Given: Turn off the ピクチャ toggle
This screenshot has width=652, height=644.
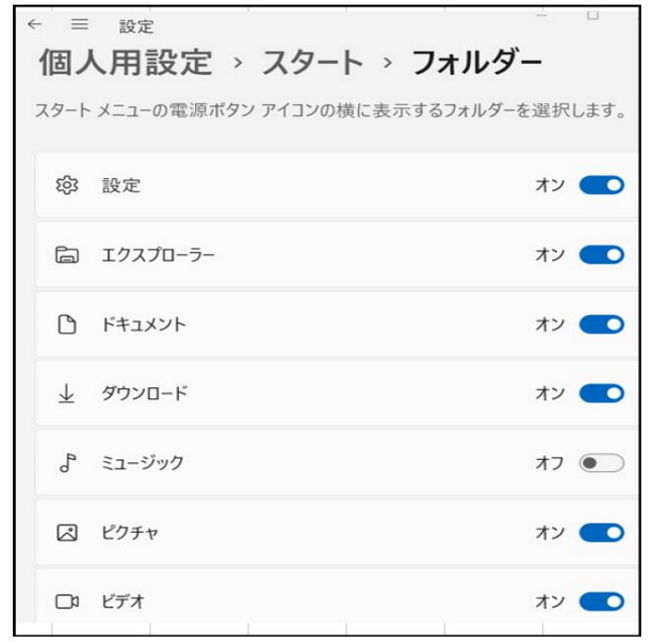Looking at the screenshot, I should (601, 533).
